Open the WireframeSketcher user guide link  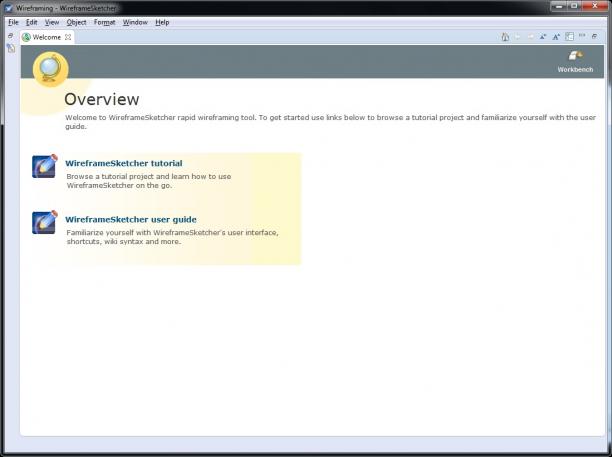click(x=131, y=219)
